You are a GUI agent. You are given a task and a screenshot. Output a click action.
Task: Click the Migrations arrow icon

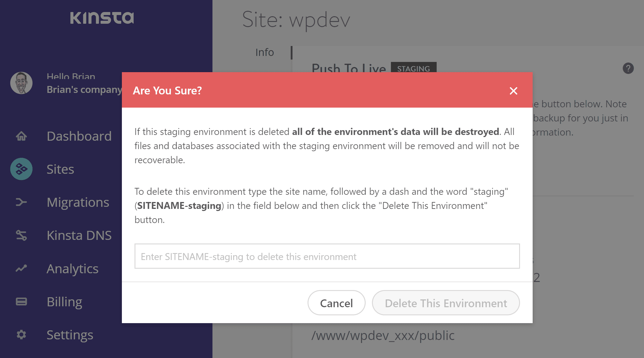(x=21, y=202)
